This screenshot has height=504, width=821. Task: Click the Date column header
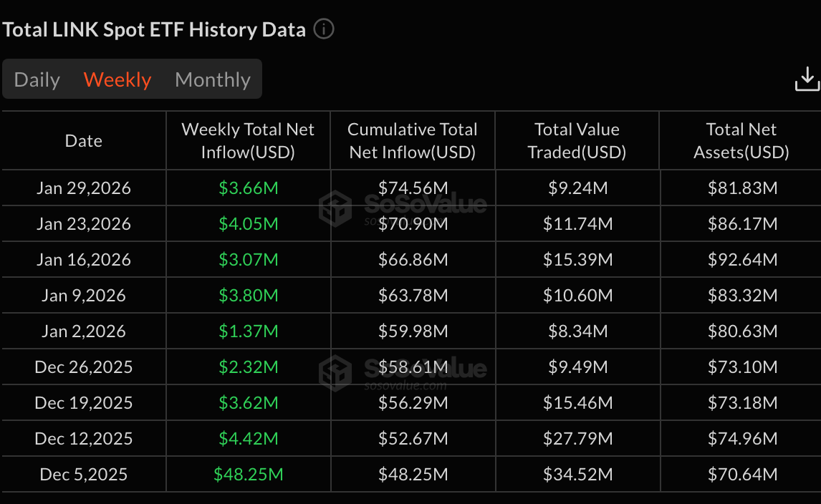(x=84, y=141)
